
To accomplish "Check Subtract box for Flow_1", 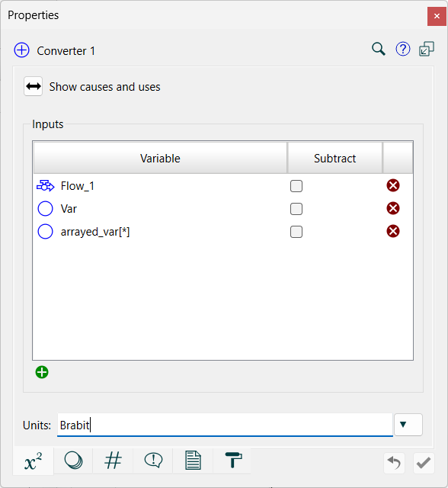I will click(x=296, y=186).
